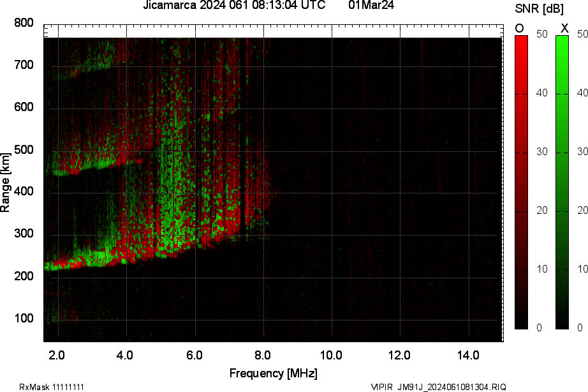Click the 'Jicamarca 2024 061 08:13:04 UTC' title
The image size is (588, 392).
[x=239, y=6]
